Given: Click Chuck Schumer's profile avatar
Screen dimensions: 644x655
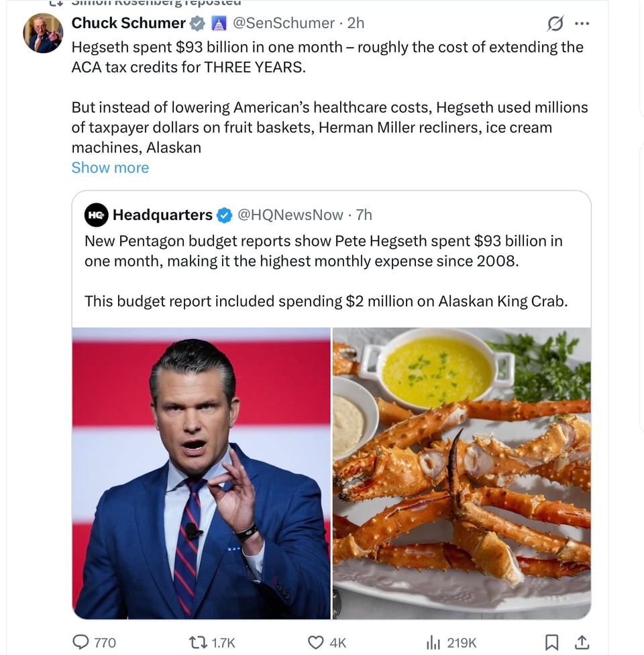Looking at the screenshot, I should pyautogui.click(x=42, y=32).
